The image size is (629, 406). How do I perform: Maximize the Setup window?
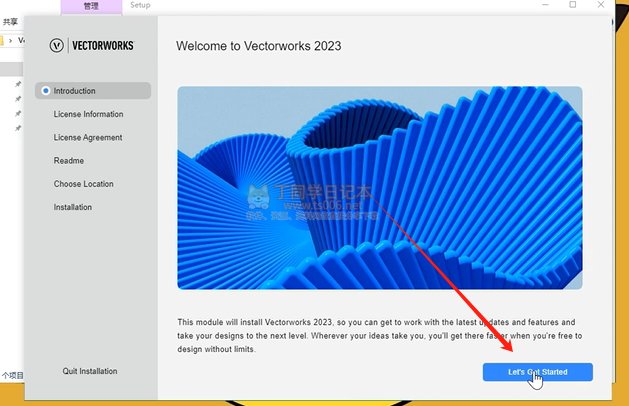click(573, 5)
